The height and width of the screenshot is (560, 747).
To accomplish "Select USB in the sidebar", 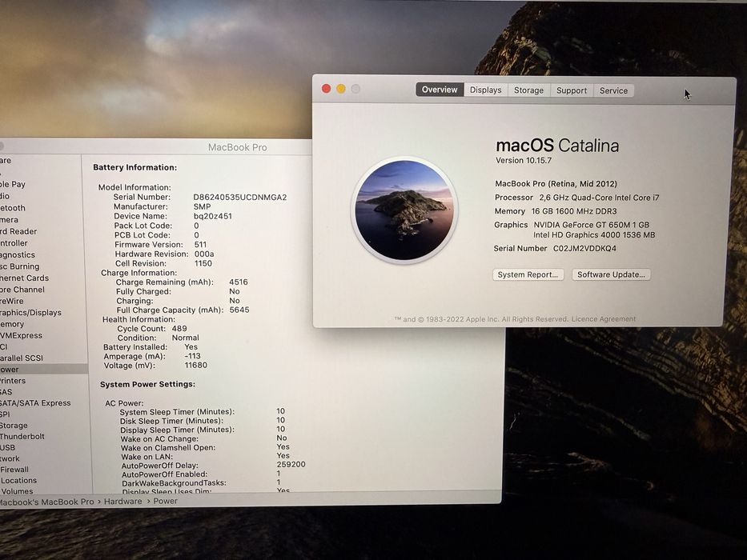I will [8, 448].
